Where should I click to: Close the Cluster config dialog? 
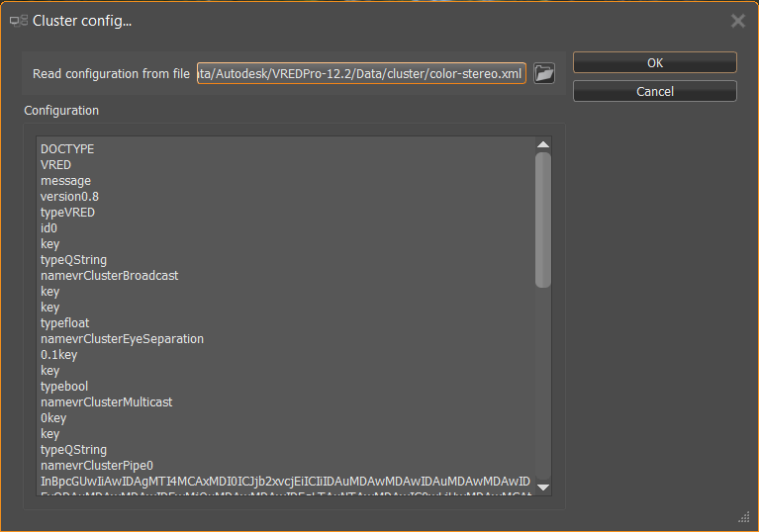pos(737,21)
